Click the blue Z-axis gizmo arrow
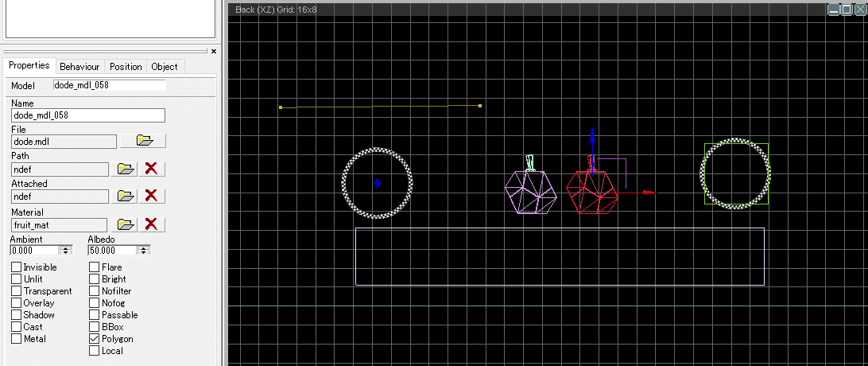This screenshot has height=366, width=868. point(591,135)
